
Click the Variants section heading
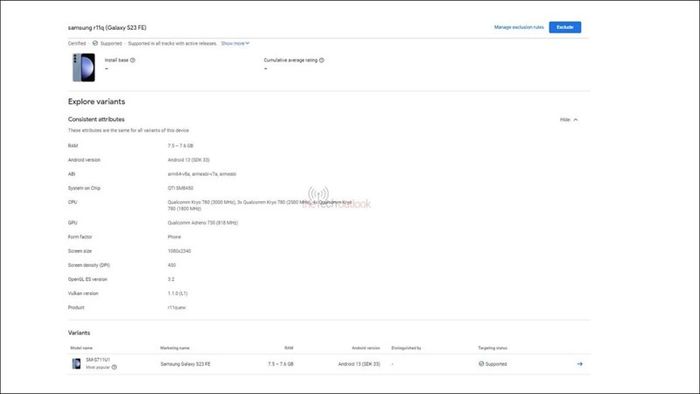click(79, 333)
